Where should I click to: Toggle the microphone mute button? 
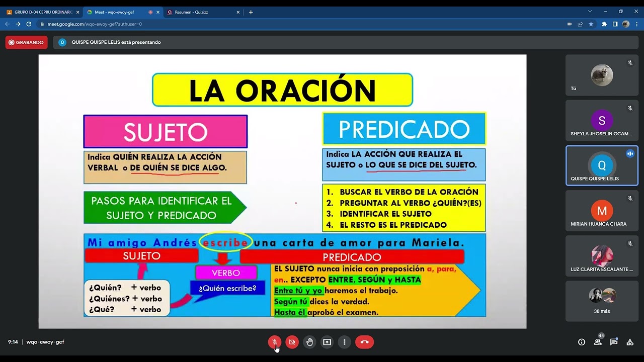pos(275,342)
